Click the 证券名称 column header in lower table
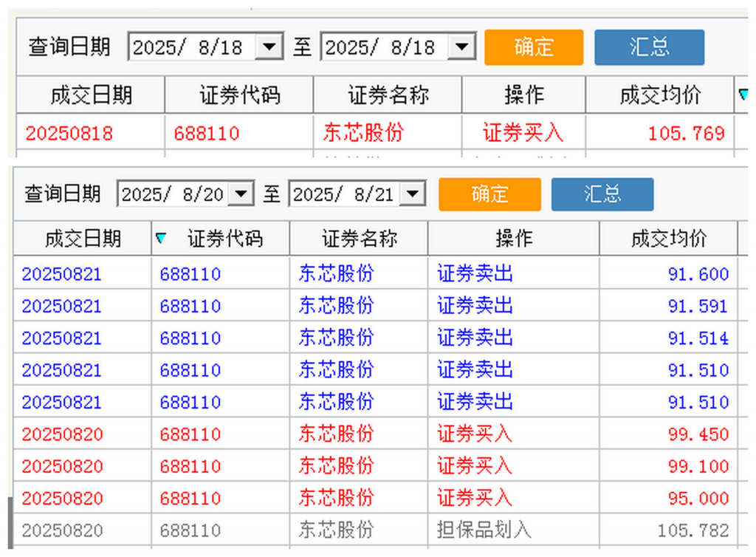 [x=359, y=239]
